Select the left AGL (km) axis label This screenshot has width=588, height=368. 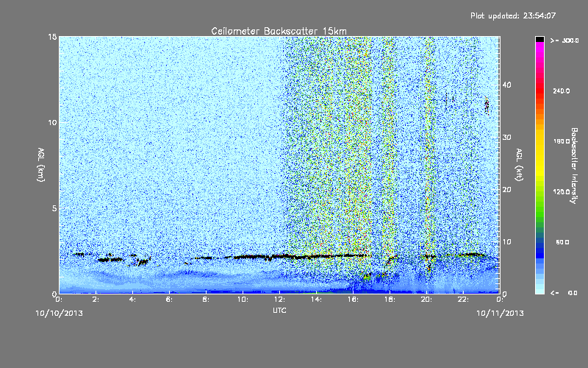(x=41, y=165)
